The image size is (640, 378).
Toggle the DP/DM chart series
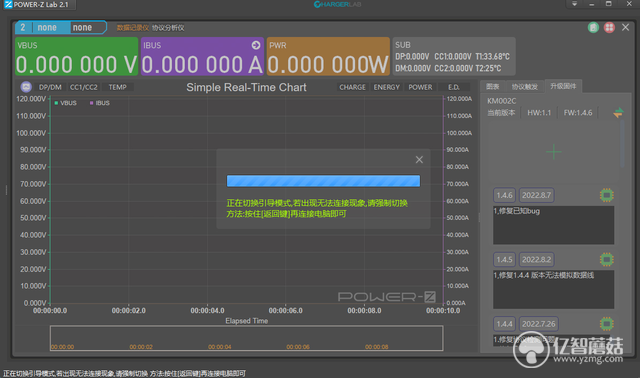[x=50, y=87]
